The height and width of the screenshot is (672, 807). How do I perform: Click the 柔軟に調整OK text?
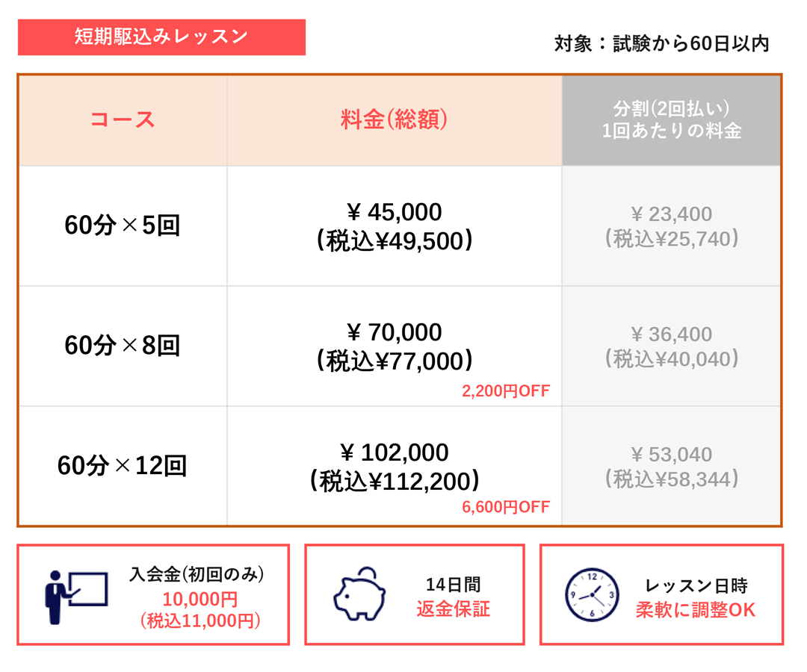click(x=696, y=610)
